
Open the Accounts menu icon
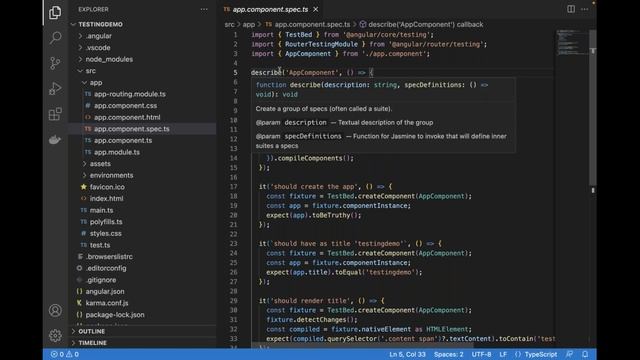pyautogui.click(x=55, y=311)
